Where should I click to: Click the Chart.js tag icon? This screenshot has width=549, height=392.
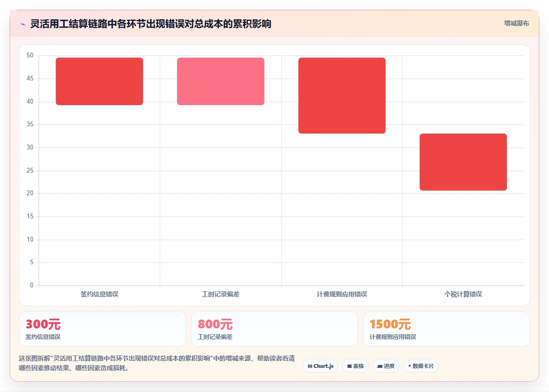[310, 366]
